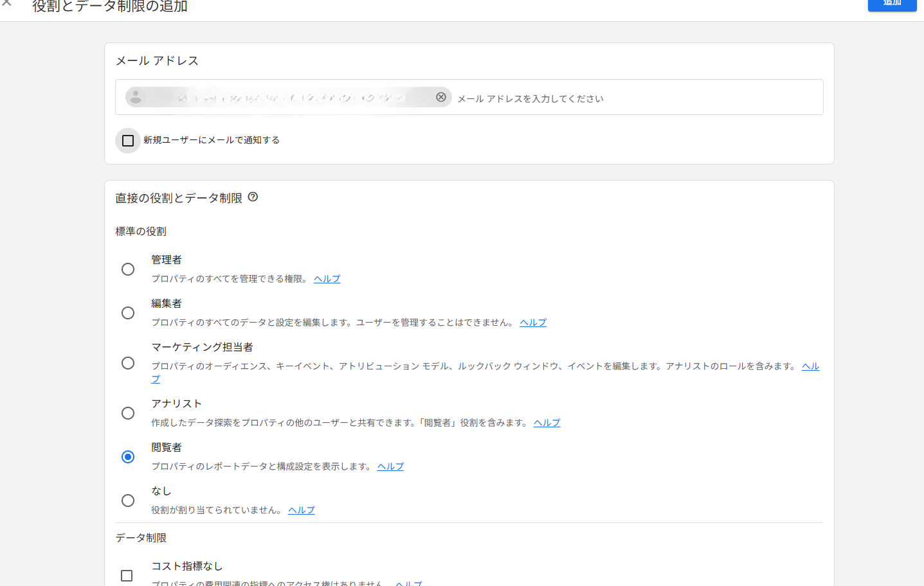This screenshot has height=586, width=924.
Task: Select the 管理者 role radio button
Action: click(x=128, y=269)
